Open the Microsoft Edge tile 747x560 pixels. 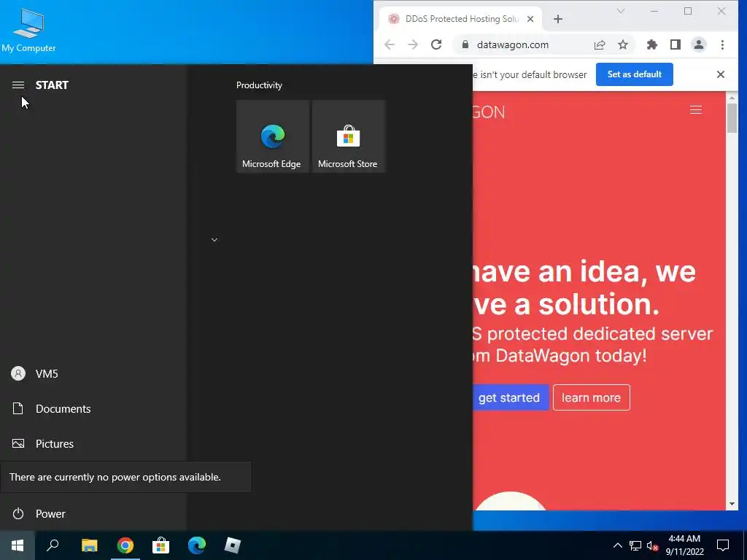coord(273,136)
